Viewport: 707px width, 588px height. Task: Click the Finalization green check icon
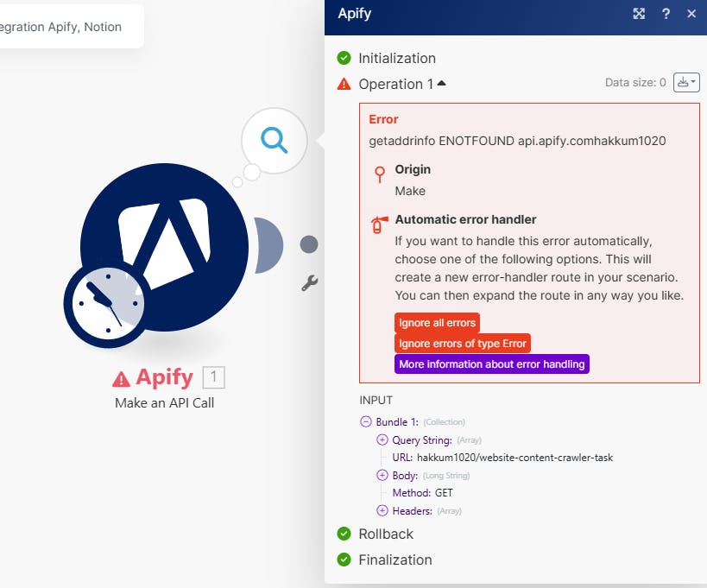point(344,560)
